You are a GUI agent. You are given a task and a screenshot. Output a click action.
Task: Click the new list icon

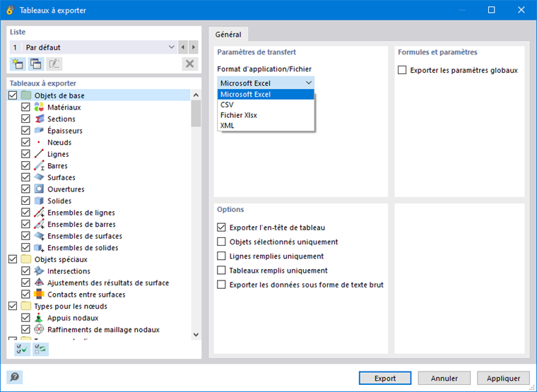18,64
